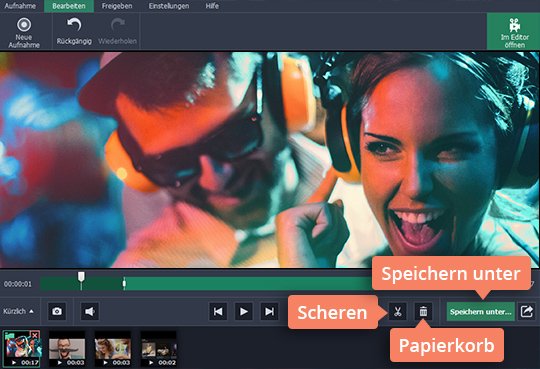Click the 00:00:01 timecode display

18,284
